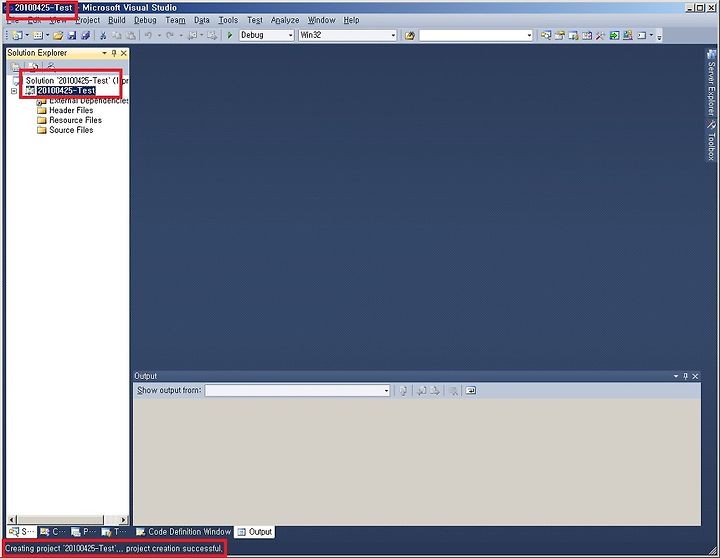Open the Window menu
This screenshot has height=558, width=720.
tap(321, 20)
